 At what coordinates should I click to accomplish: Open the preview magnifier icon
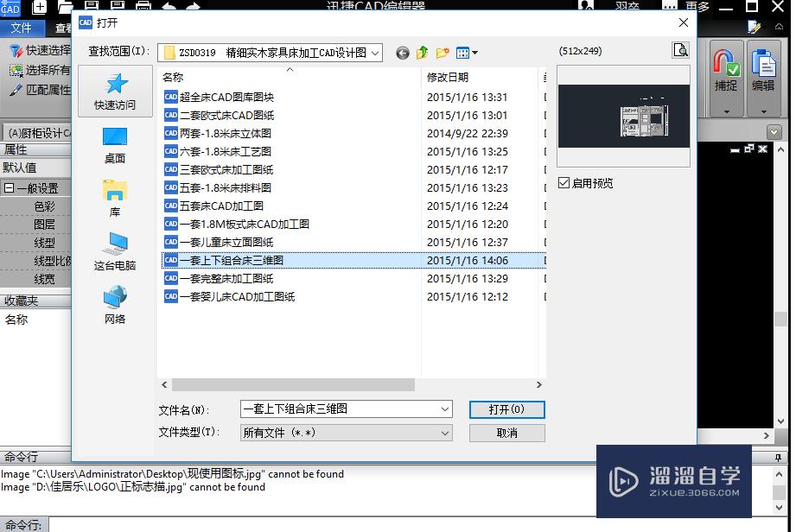(681, 50)
